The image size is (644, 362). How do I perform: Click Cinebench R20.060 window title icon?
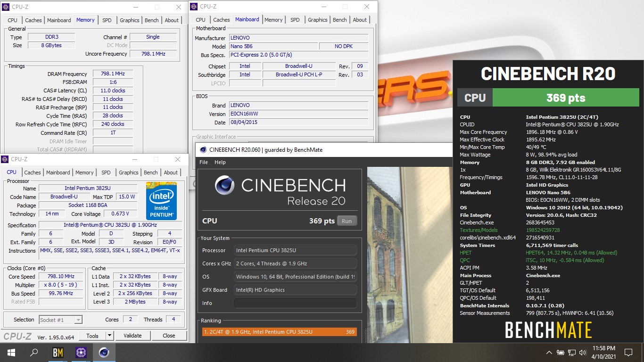[x=203, y=150]
